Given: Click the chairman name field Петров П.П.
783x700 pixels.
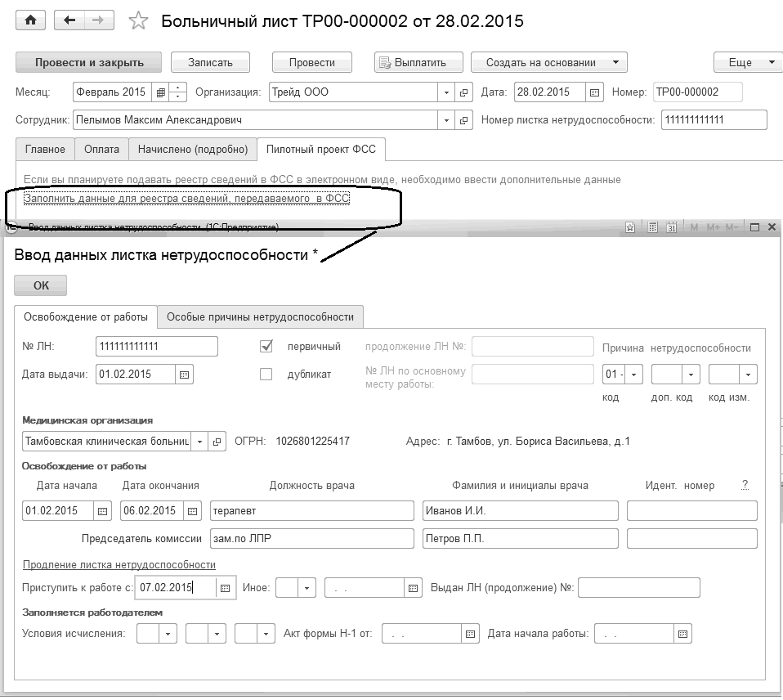Looking at the screenshot, I should click(x=521, y=539).
